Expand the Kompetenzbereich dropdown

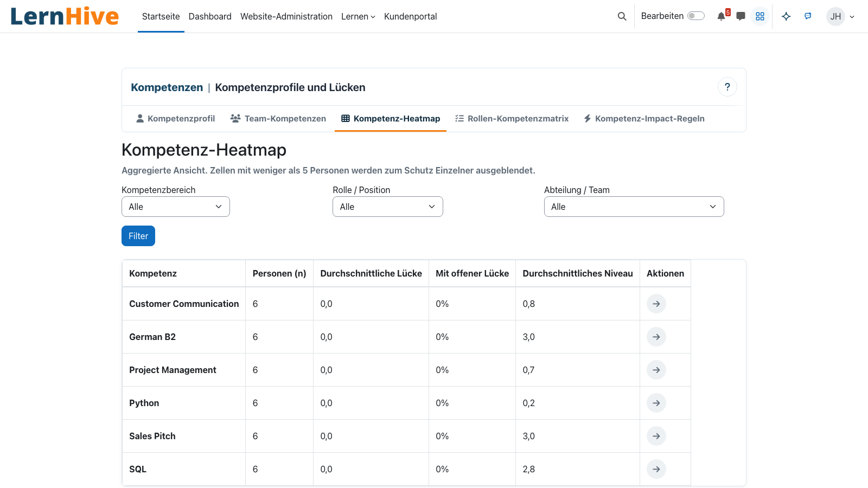(176, 207)
